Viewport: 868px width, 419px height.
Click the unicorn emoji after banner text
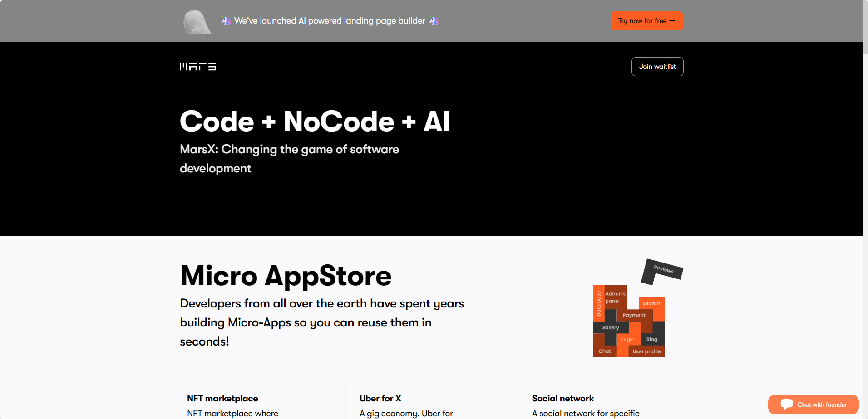coord(434,21)
